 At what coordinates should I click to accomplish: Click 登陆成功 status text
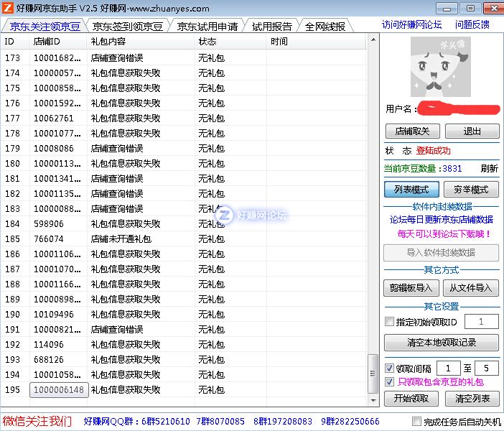(434, 151)
